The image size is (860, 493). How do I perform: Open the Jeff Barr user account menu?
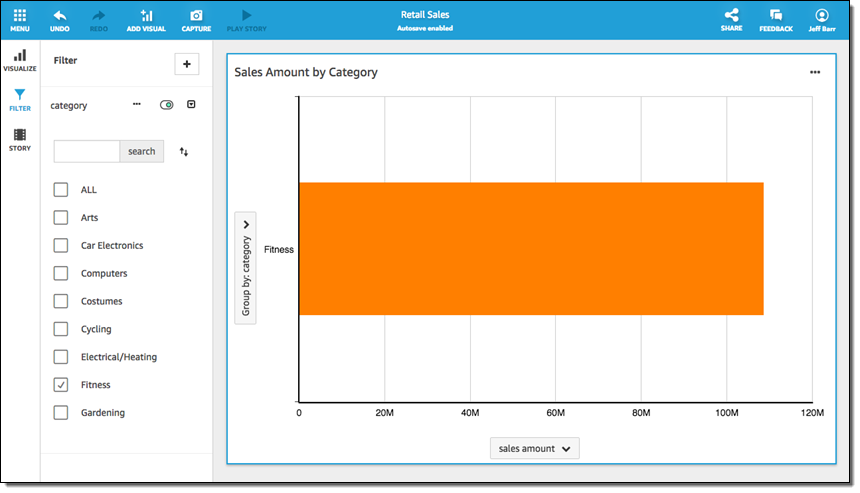tap(822, 17)
